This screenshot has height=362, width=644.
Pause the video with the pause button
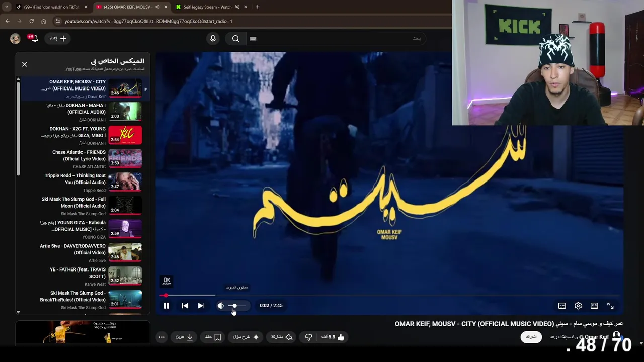[x=166, y=306]
